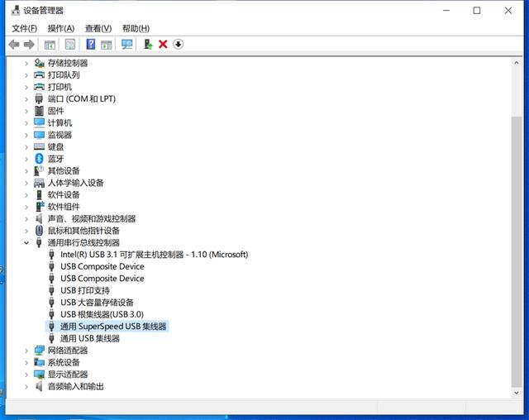Scan for hardware changes via the monitor icon
529x420 pixels.
pyautogui.click(x=126, y=44)
